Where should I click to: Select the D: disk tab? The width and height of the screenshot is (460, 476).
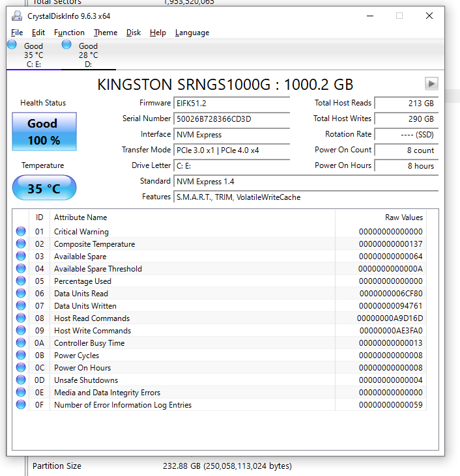pyautogui.click(x=88, y=55)
